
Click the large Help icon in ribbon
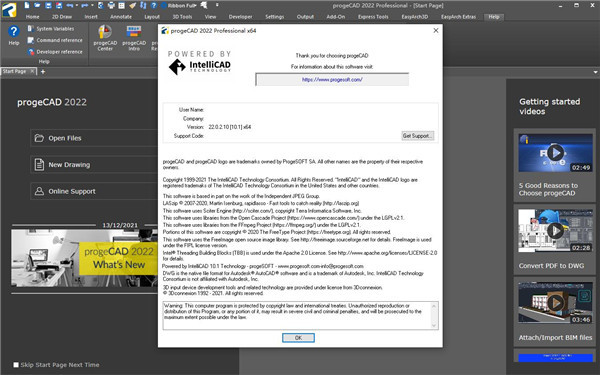click(14, 35)
